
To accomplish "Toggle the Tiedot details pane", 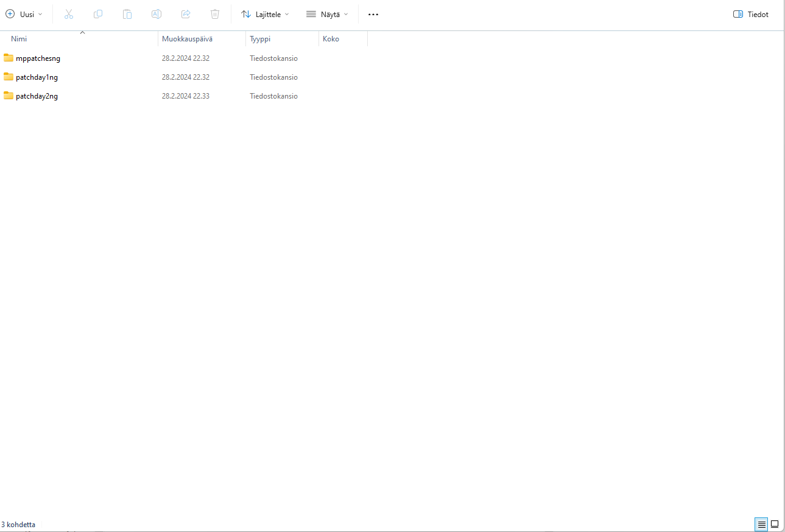I will coord(751,14).
